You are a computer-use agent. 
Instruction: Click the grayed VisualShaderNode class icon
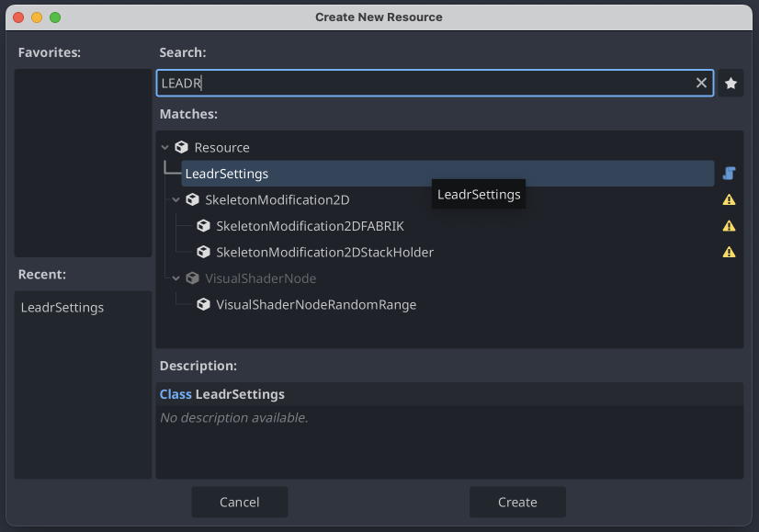pyautogui.click(x=190, y=278)
